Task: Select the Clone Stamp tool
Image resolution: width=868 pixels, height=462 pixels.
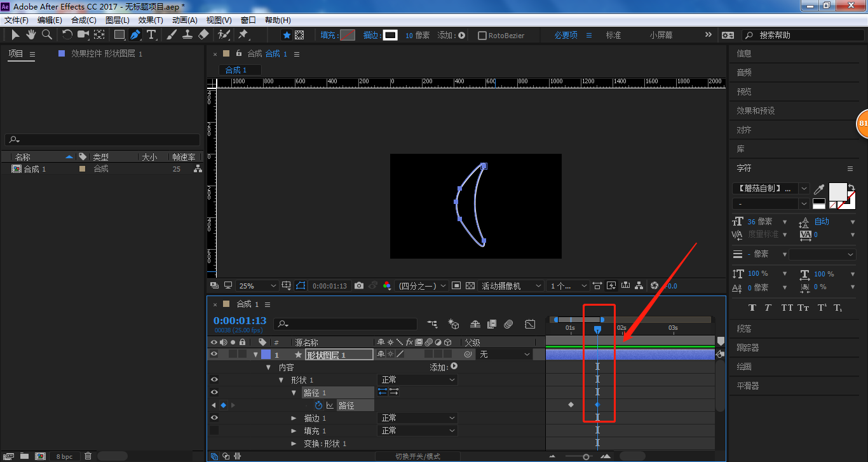Action: [187, 35]
